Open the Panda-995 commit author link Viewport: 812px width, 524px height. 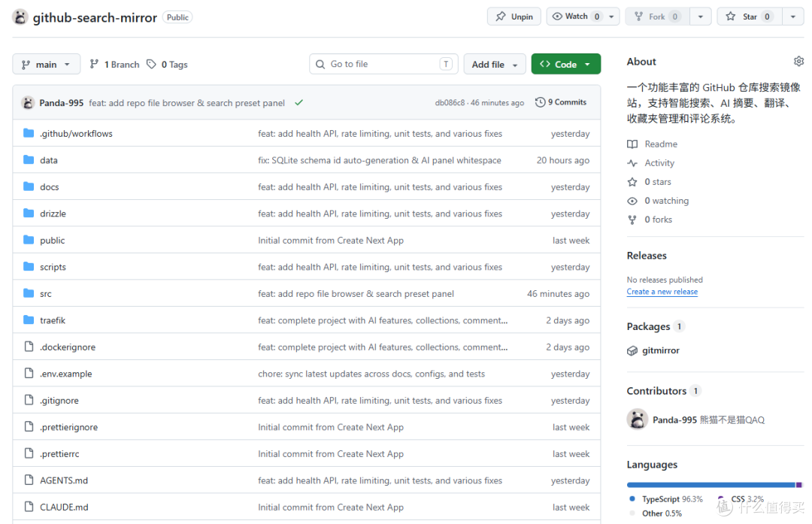click(x=61, y=102)
